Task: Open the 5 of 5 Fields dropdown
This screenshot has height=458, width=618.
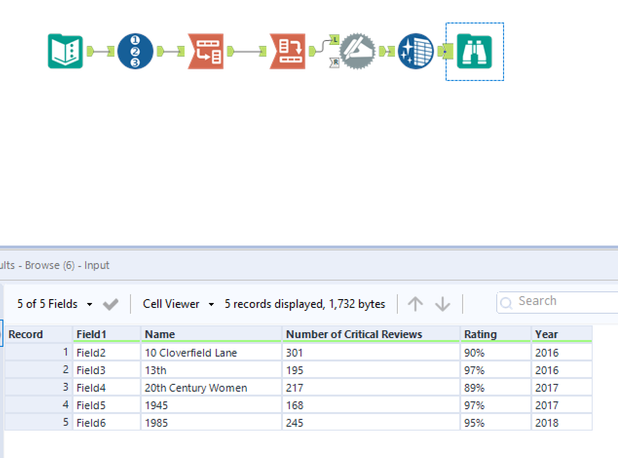Action: 55,304
